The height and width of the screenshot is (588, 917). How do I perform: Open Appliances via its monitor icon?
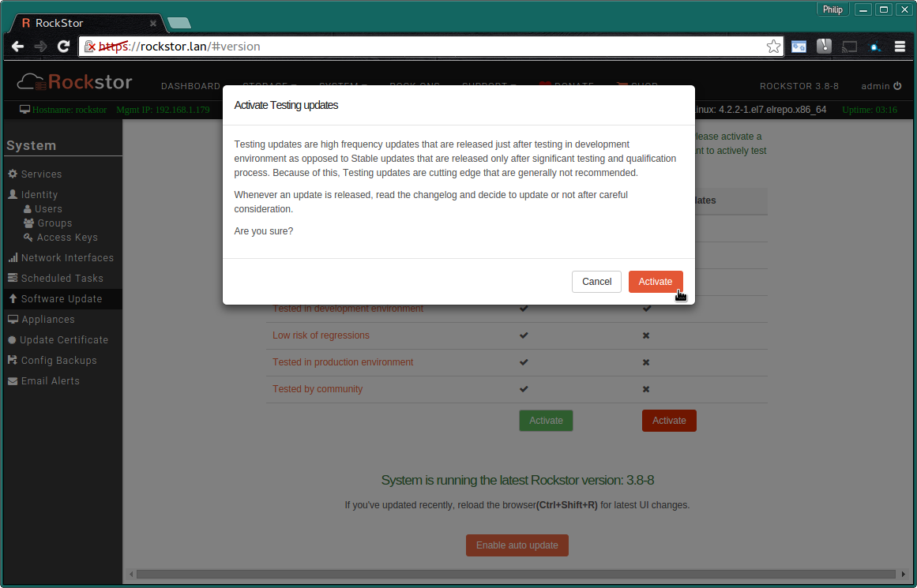tap(13, 319)
